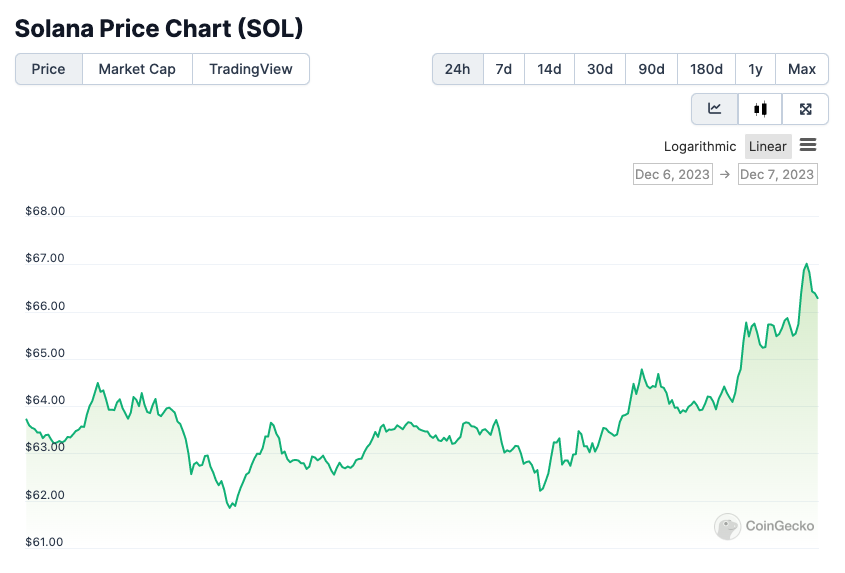This screenshot has width=845, height=573.
Task: Select the 180d range
Action: click(x=706, y=69)
